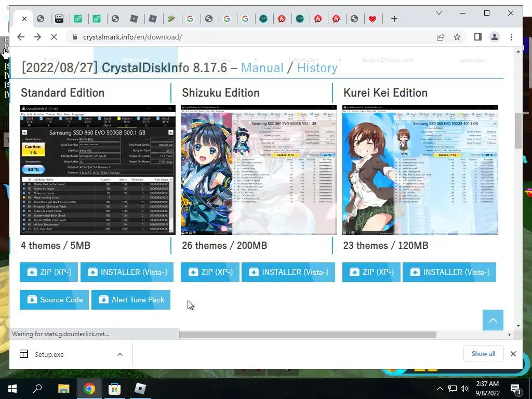Close the active crystalmark tab
This screenshot has width=532, height=399.
24,19
